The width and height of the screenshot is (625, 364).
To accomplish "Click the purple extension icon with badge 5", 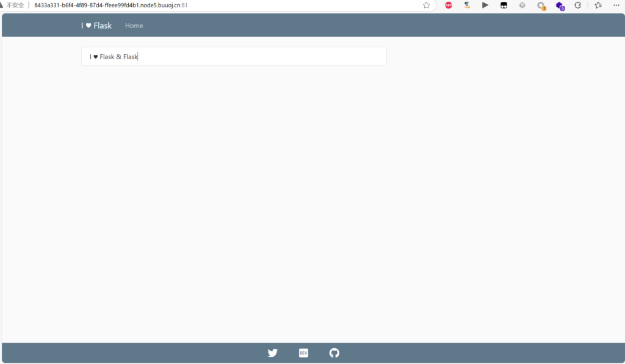I will [559, 5].
